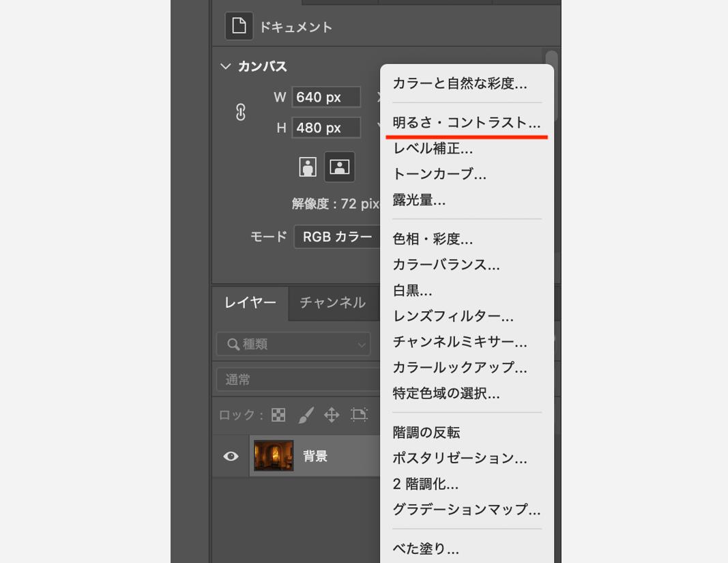Select the portrait canvas orientation icon
728x563 pixels.
pyautogui.click(x=307, y=167)
